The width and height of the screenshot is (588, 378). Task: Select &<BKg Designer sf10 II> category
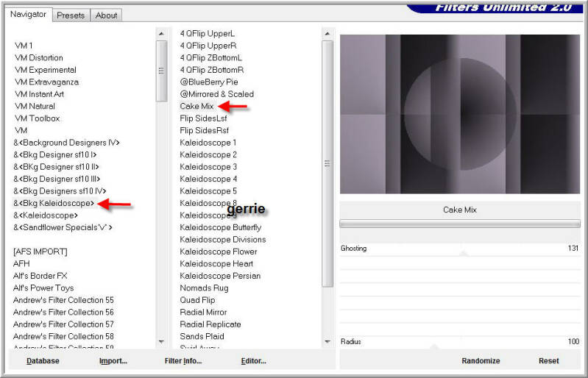coord(56,167)
